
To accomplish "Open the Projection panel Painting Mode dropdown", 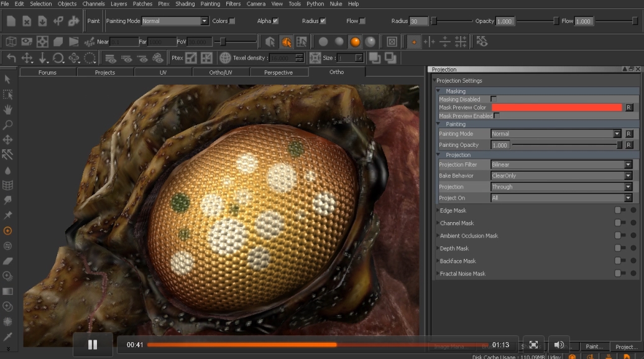I will pyautogui.click(x=556, y=134).
